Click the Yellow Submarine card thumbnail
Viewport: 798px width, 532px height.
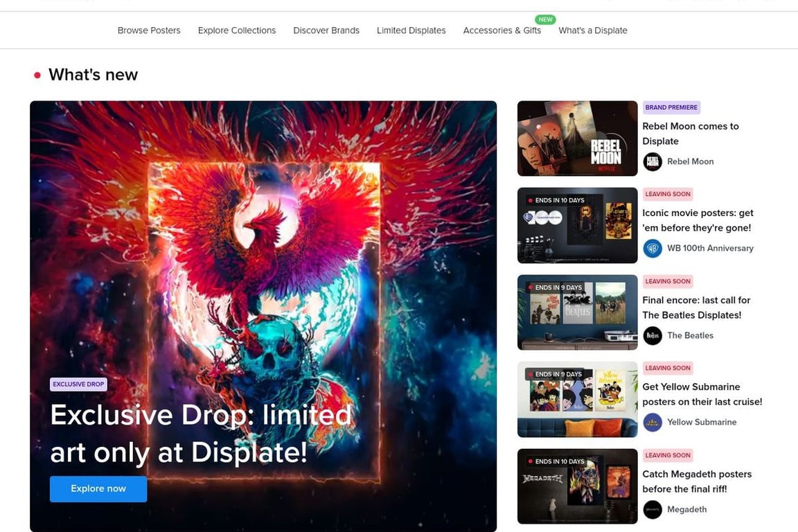(x=577, y=399)
